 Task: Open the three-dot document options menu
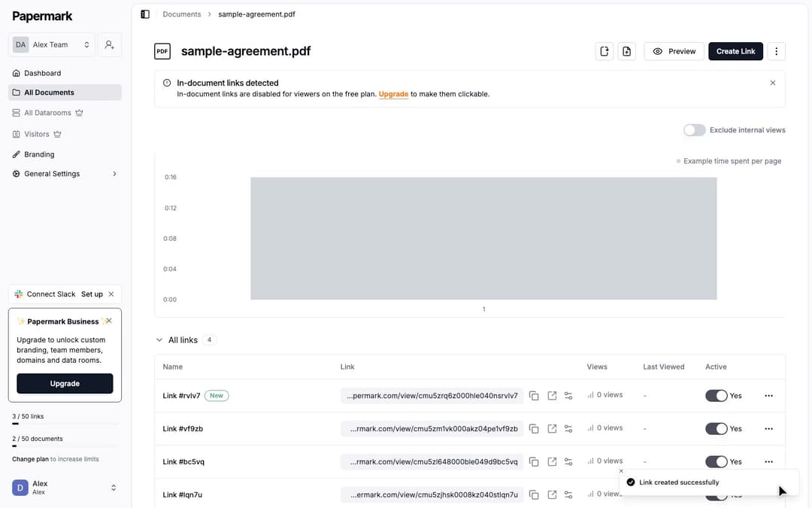[x=776, y=51]
